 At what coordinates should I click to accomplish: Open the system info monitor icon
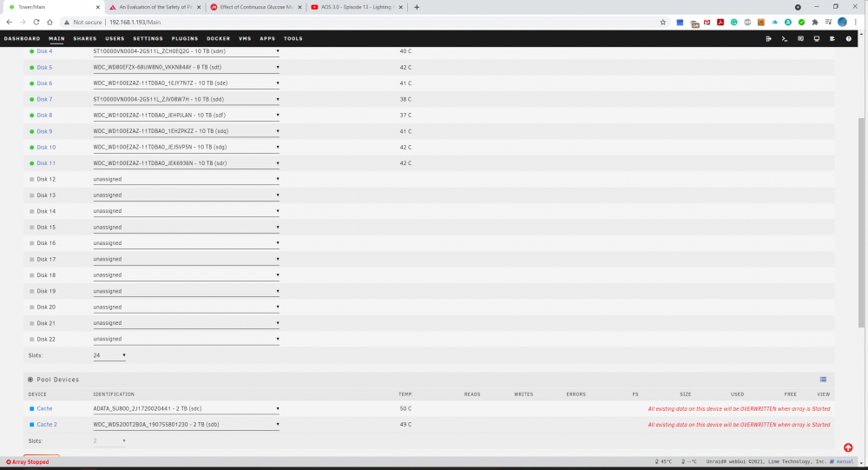[x=817, y=39]
